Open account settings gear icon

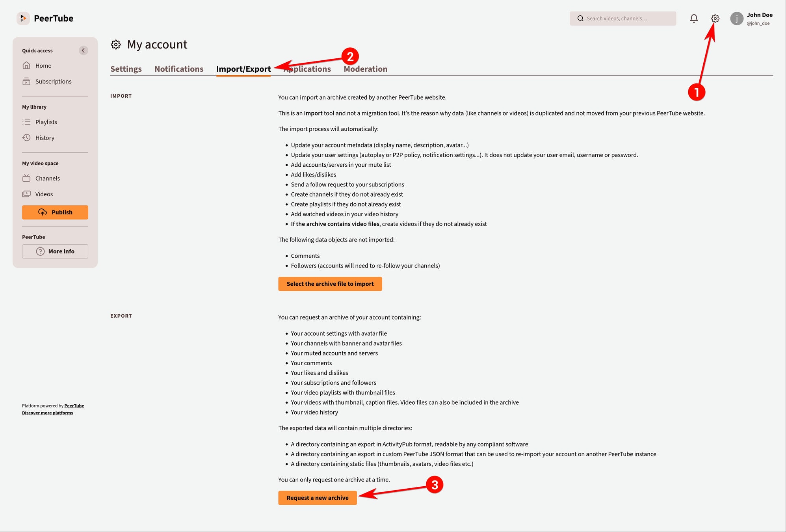715,19
